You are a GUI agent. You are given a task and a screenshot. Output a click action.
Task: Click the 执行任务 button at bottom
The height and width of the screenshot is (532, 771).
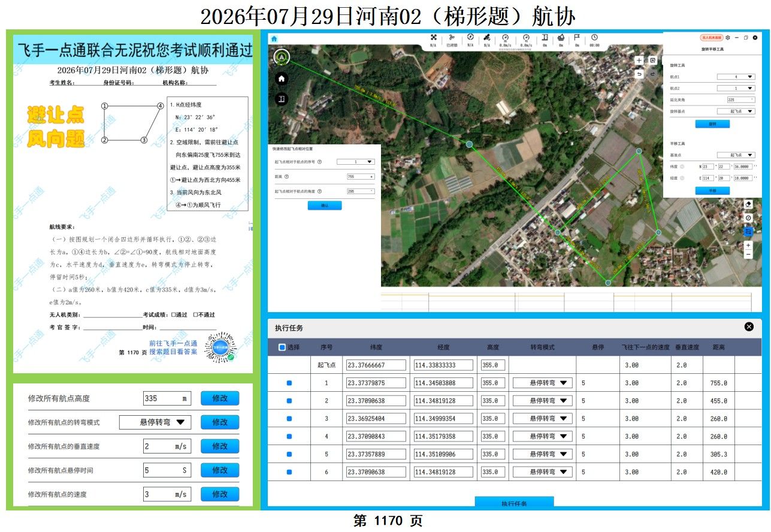(x=514, y=503)
